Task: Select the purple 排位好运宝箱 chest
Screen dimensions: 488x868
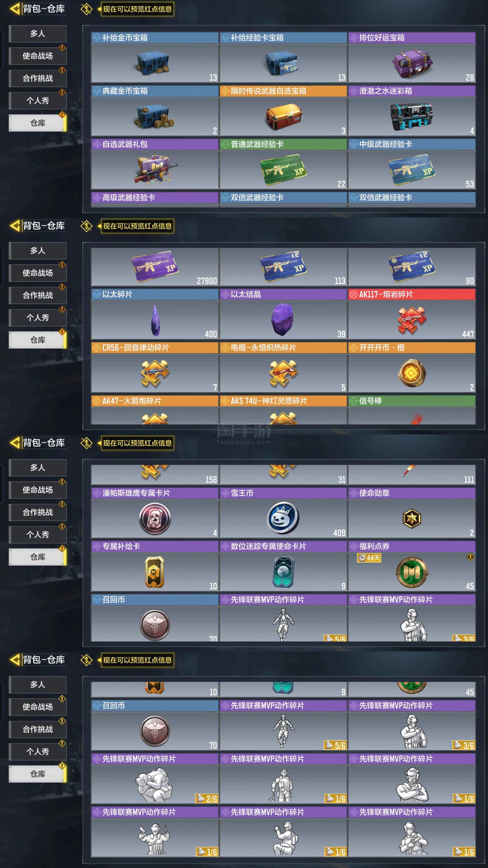Action: pos(412,63)
